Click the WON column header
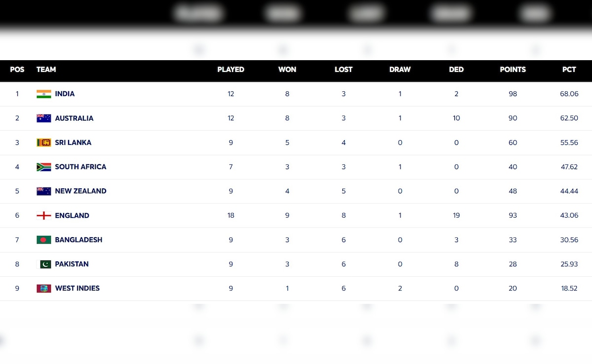 coord(287,70)
